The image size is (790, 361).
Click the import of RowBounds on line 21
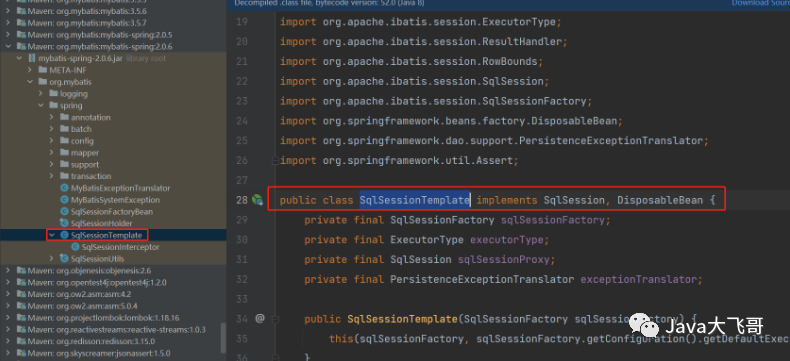tap(412, 61)
